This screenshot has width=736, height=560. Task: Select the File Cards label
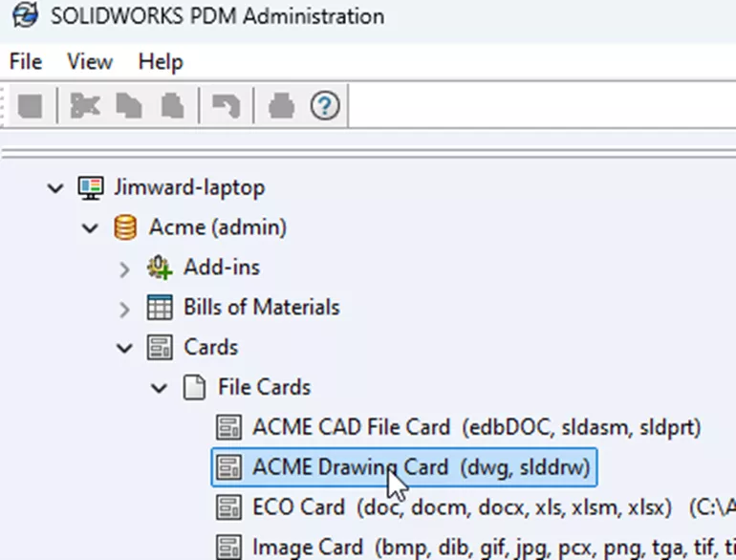pos(264,387)
